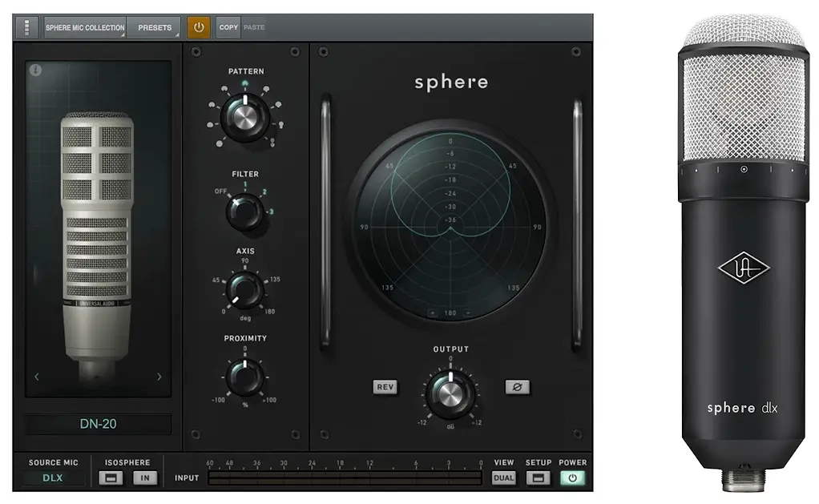Toggle the IsoSphere IN button
Viewport: 819px width, 504px height.
coord(145,478)
